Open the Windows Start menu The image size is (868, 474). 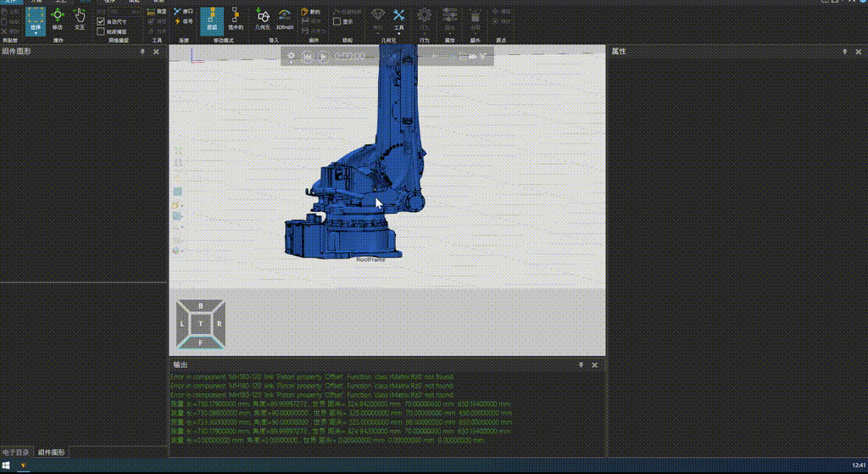(7, 466)
